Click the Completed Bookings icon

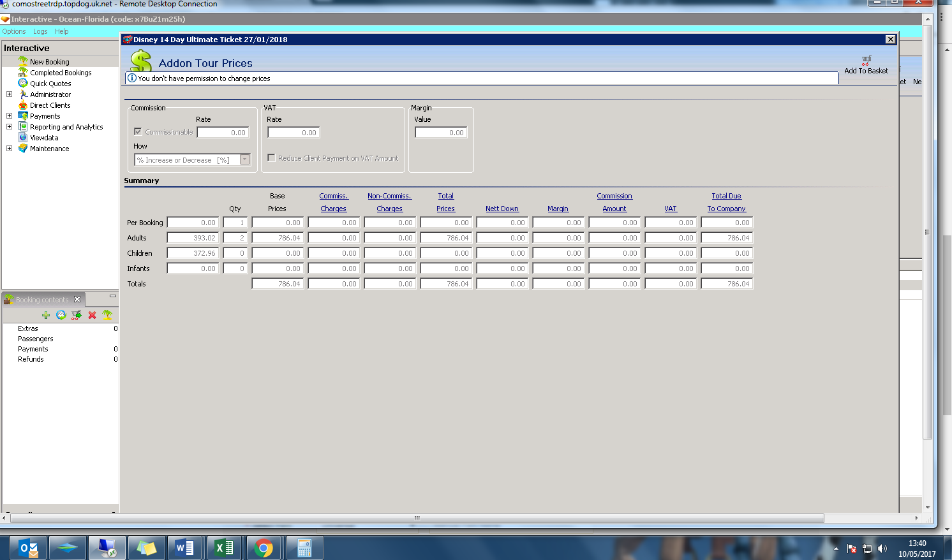pos(23,72)
